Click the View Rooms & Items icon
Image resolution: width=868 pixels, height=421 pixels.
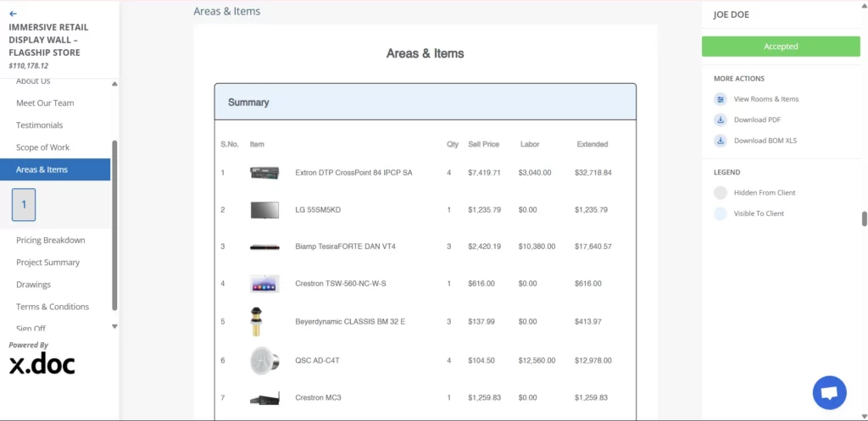coord(721,99)
